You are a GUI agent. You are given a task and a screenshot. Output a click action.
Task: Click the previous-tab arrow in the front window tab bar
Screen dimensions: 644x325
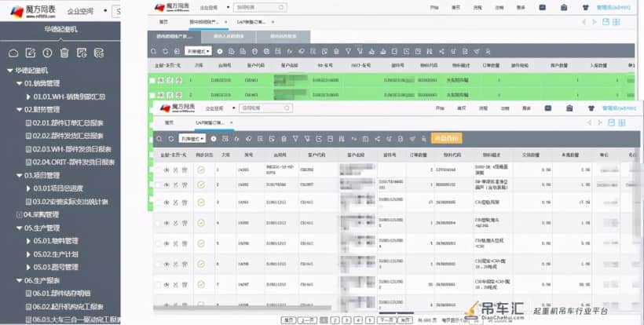(589, 122)
